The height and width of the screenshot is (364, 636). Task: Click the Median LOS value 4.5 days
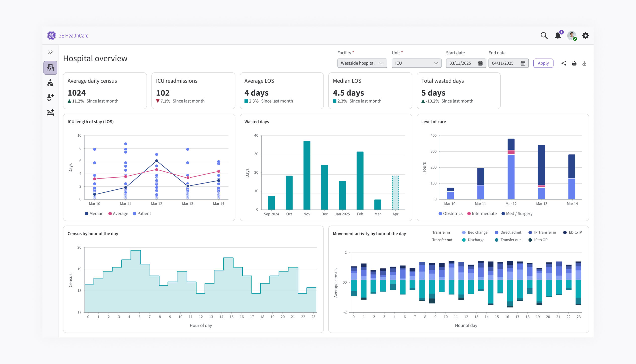348,93
